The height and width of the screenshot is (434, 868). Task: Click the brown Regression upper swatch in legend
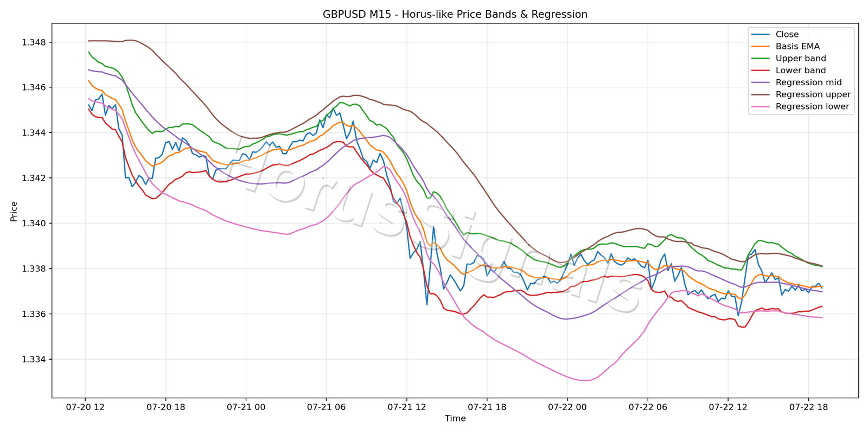point(761,94)
